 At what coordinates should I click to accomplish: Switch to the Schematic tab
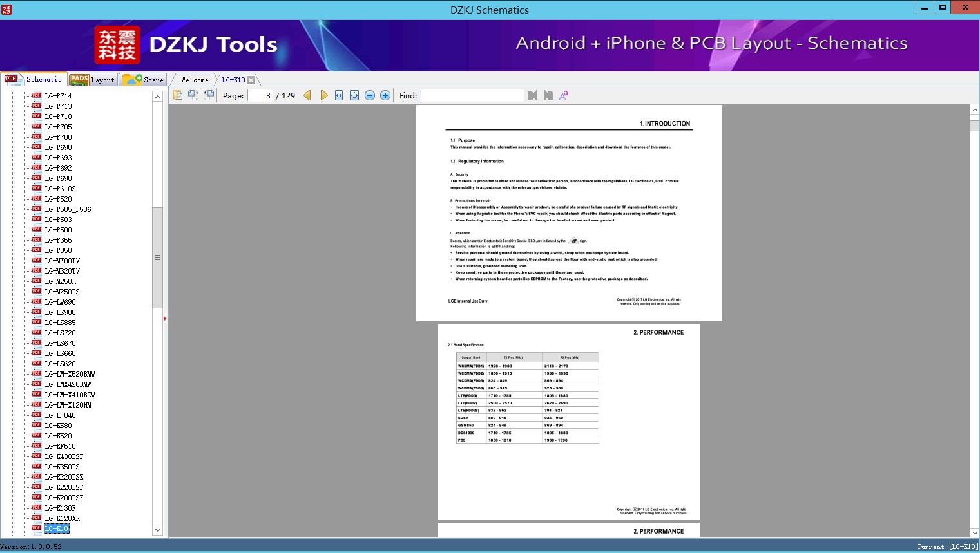[x=34, y=79]
